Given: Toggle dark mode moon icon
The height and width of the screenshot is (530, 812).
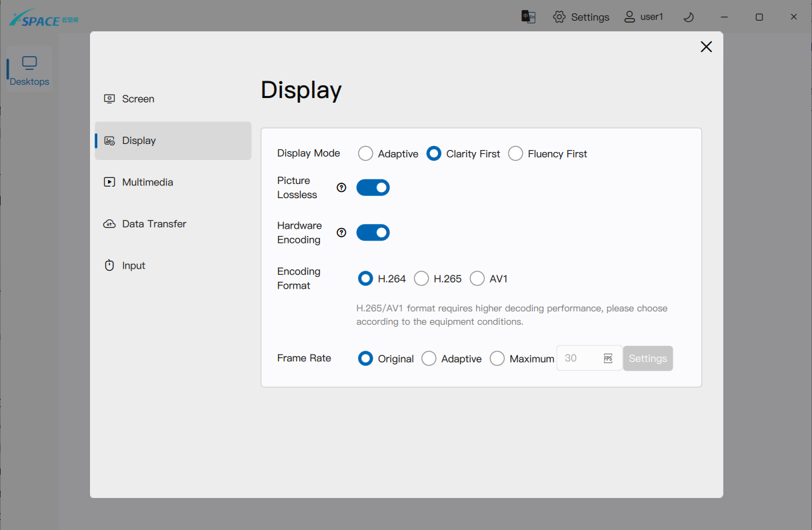Looking at the screenshot, I should coord(689,17).
